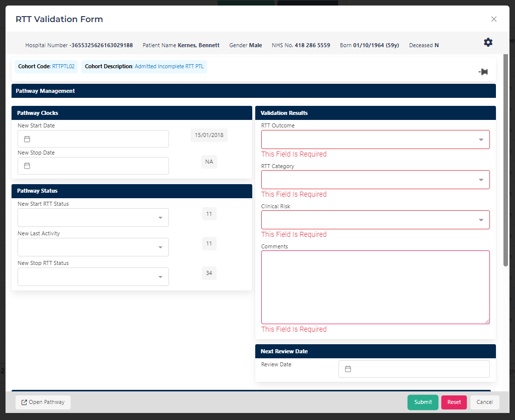Viewport: 515px width, 420px height.
Task: Click the Open Pathway external link icon
Action: [x=24, y=402]
